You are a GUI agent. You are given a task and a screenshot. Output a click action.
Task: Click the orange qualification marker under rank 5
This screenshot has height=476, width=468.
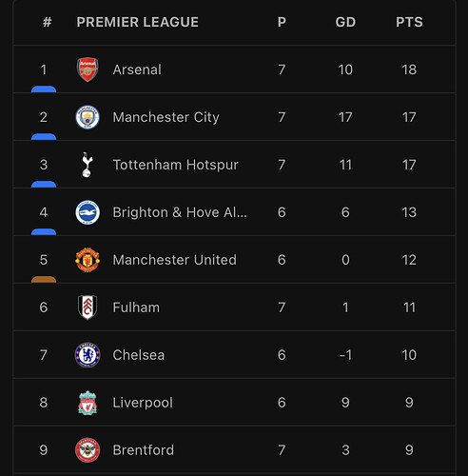44,279
